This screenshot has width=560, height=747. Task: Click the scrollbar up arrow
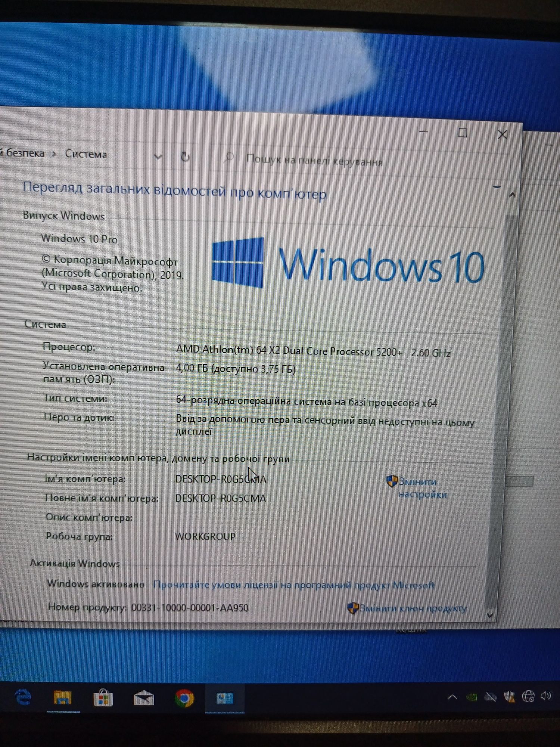pyautogui.click(x=512, y=195)
